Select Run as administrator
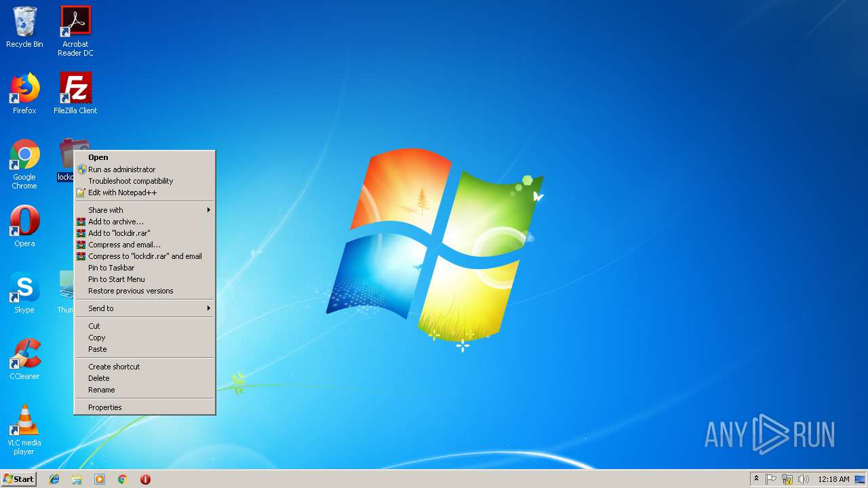 click(144, 169)
